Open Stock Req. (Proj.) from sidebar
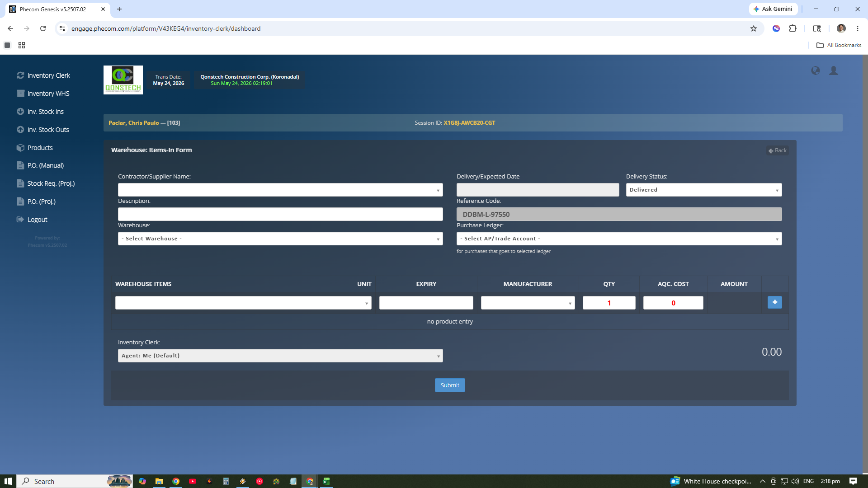This screenshot has width=868, height=488. coord(46,183)
